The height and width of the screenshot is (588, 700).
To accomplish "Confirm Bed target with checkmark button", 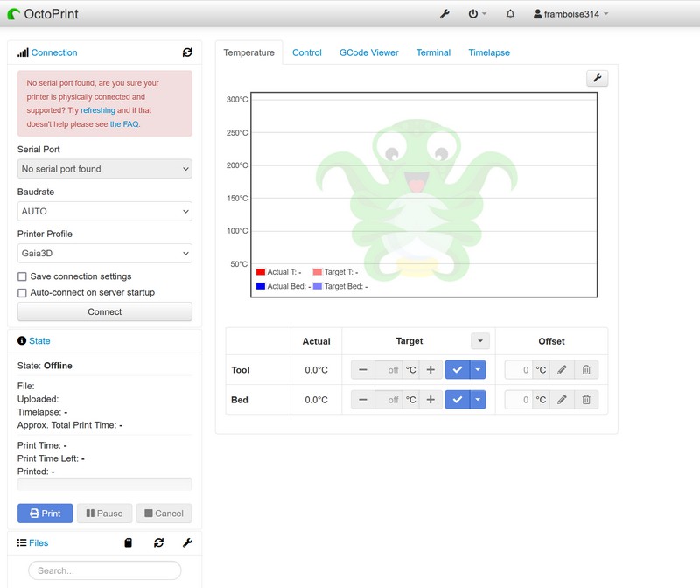I will coord(457,400).
